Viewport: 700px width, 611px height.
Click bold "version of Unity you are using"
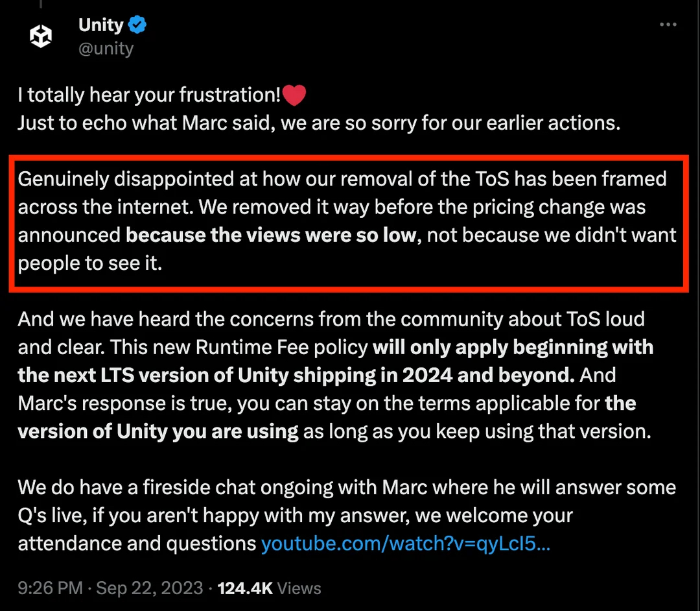(x=158, y=431)
